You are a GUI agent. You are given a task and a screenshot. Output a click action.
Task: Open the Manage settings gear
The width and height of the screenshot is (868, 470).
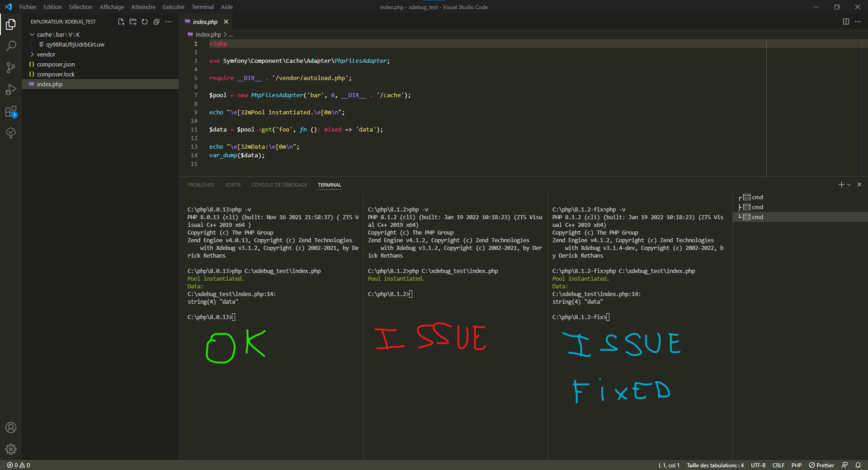point(11,449)
